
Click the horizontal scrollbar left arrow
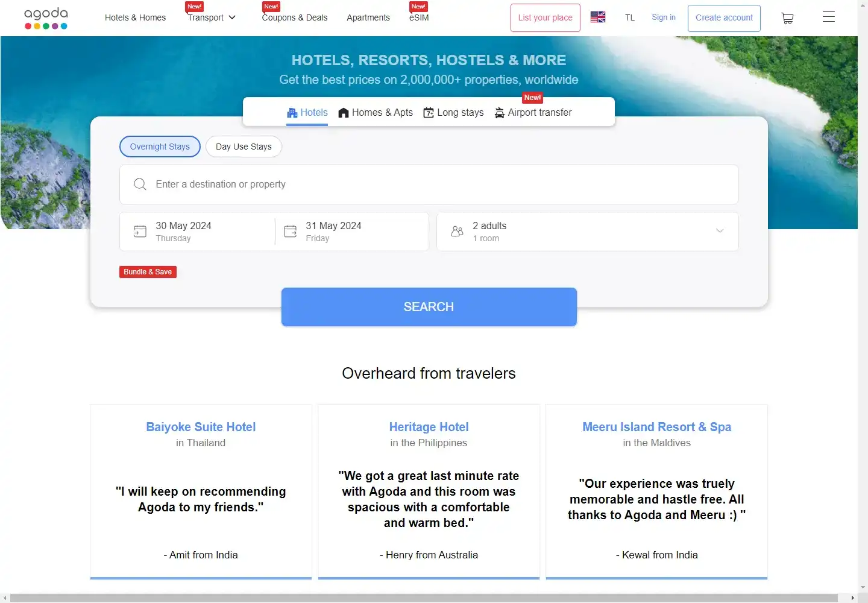coord(5,598)
